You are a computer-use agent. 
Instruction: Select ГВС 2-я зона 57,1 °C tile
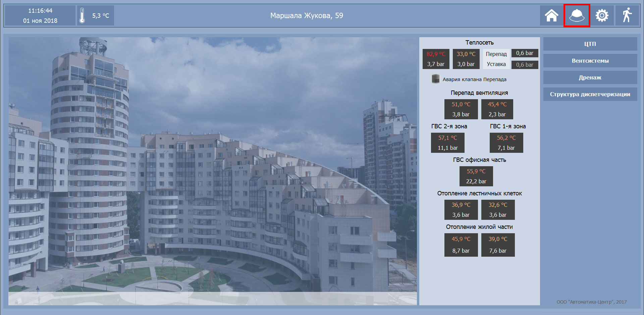[x=447, y=143]
